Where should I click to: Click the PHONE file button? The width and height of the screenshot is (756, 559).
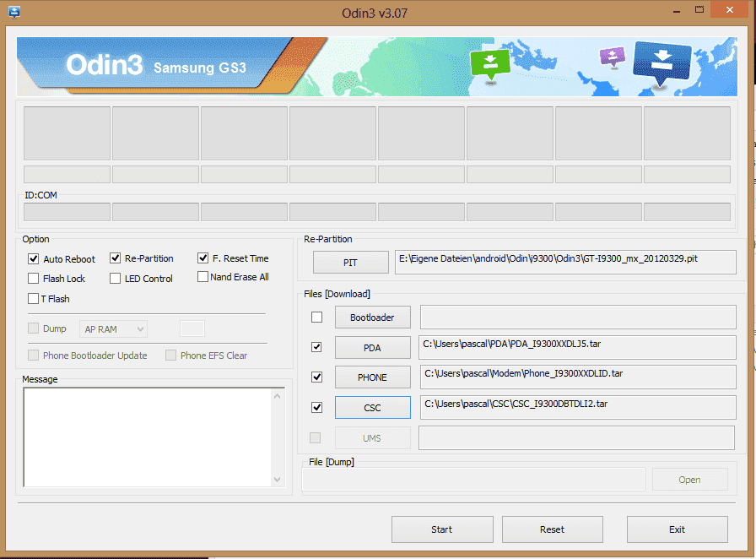tap(373, 377)
